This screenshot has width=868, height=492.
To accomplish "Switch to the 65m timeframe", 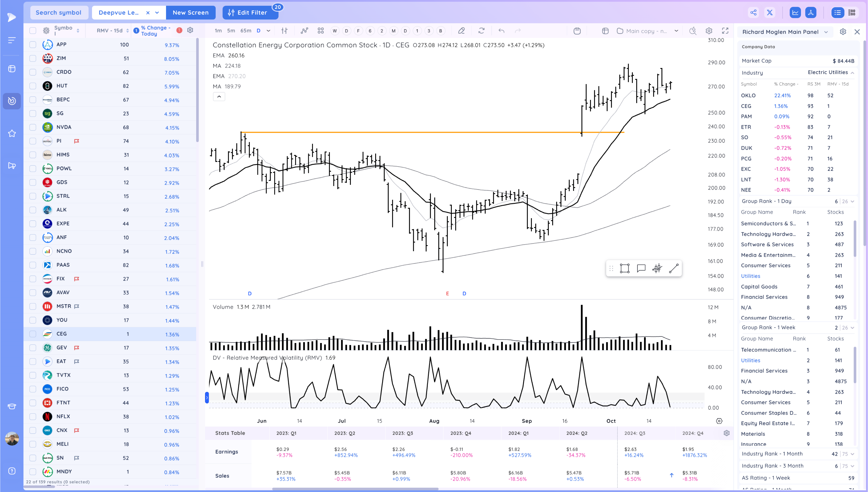I will click(x=245, y=31).
